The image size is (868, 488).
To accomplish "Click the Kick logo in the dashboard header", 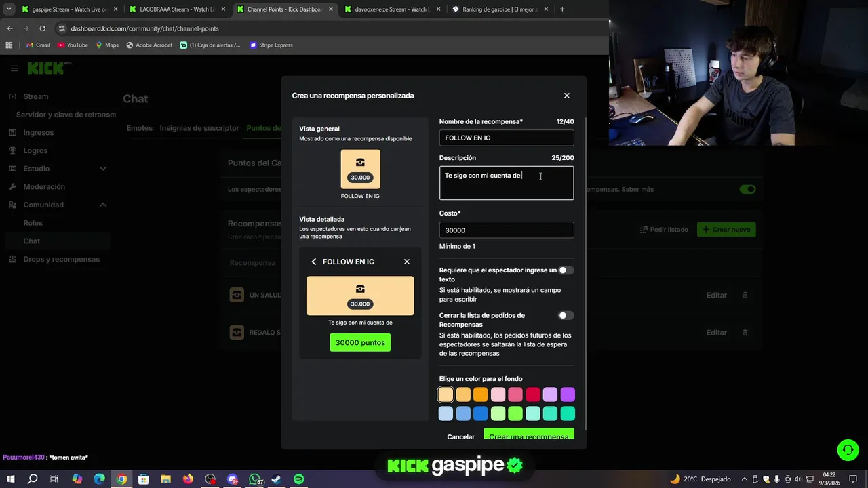I will (49, 68).
